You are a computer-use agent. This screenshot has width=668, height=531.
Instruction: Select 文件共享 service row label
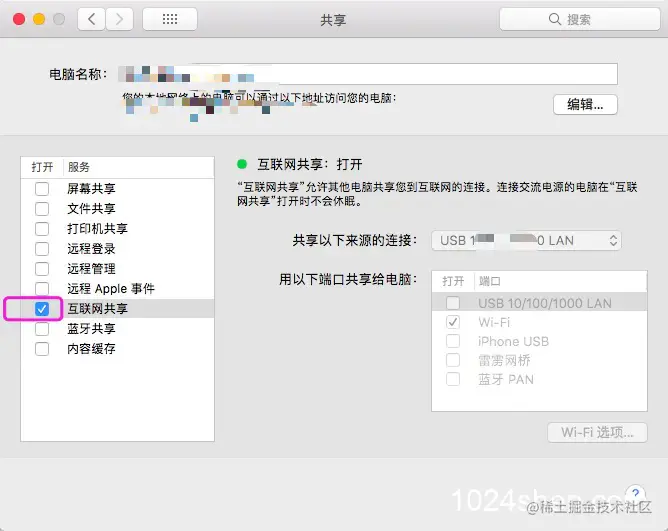[91, 208]
